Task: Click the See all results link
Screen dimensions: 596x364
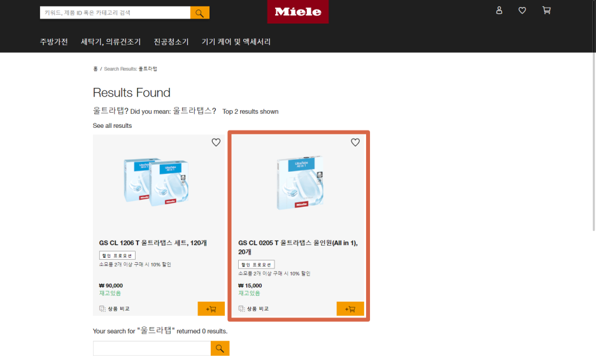Action: pos(112,126)
